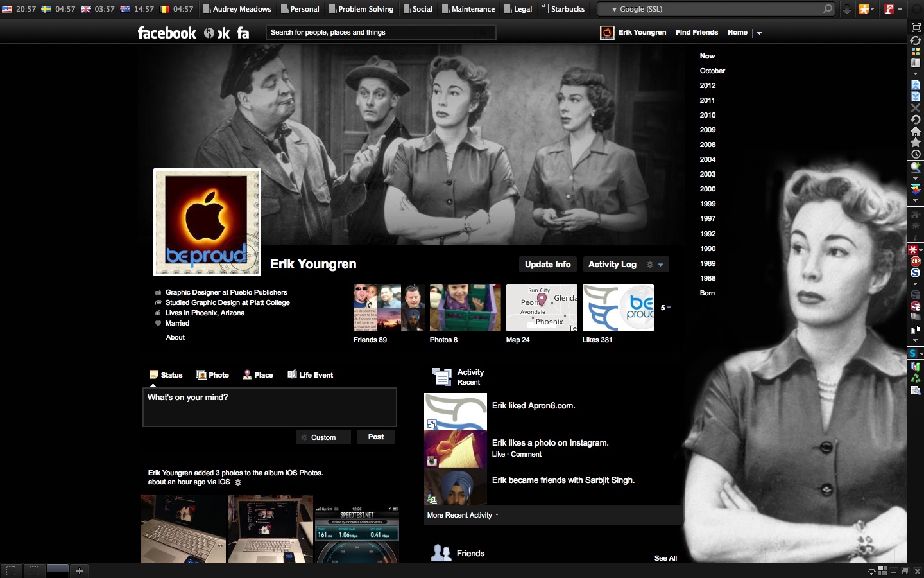The image size is (924, 578).
Task: Select the Status composer tab
Action: (166, 375)
